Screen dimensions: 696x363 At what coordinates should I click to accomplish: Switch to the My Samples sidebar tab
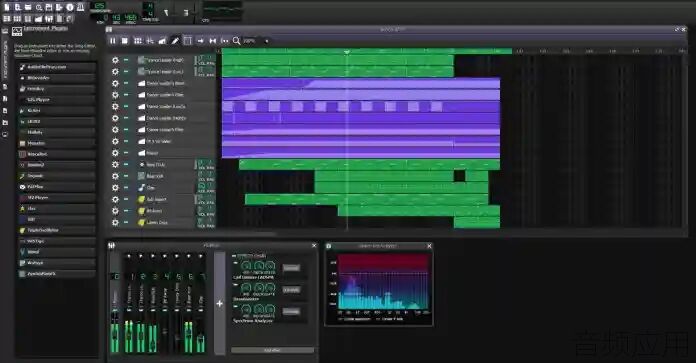(5, 99)
